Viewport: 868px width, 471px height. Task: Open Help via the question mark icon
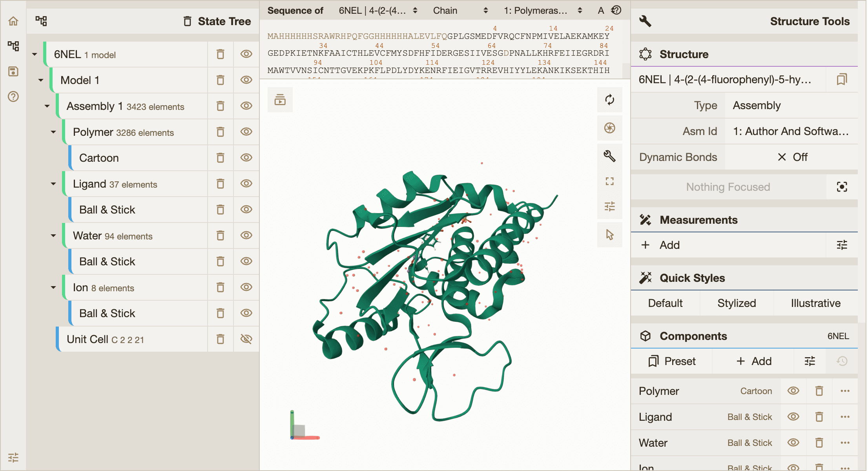[13, 97]
